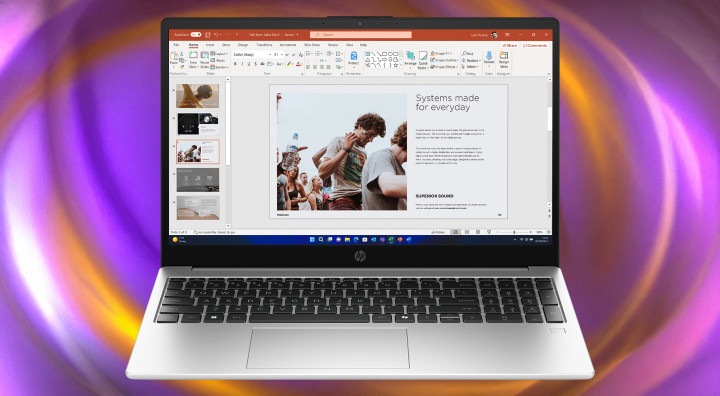Open the Transitions tab

point(264,45)
